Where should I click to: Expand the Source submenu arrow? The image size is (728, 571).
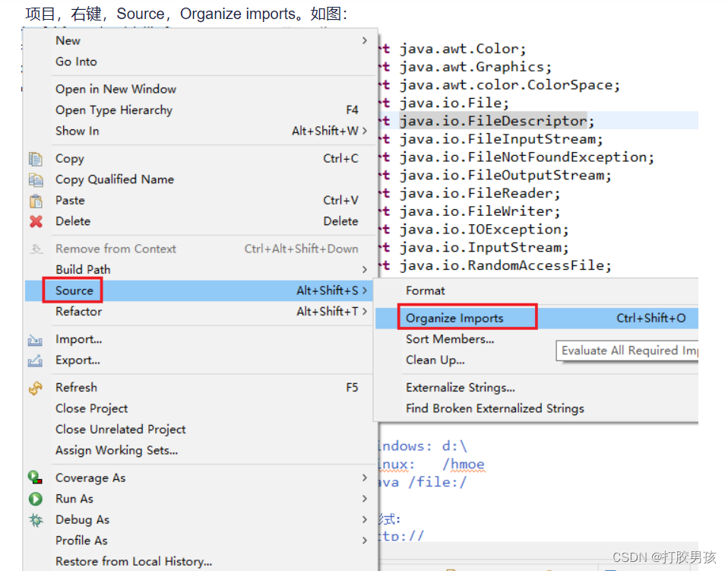pos(365,290)
